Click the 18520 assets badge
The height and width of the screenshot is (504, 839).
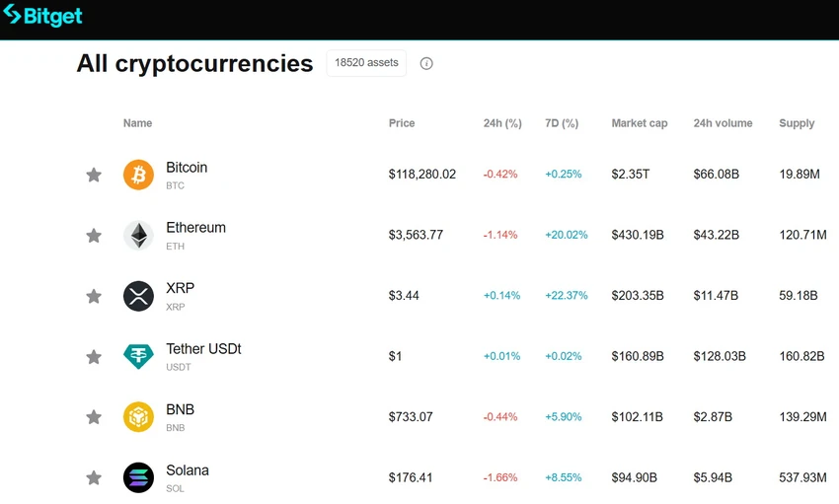(x=366, y=63)
